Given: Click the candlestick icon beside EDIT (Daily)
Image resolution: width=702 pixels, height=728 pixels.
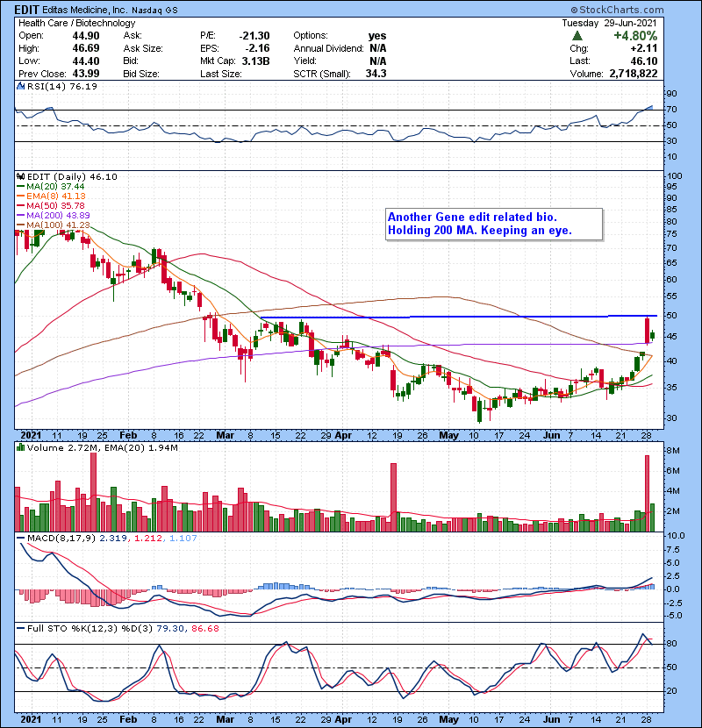Looking at the screenshot, I should [x=20, y=176].
